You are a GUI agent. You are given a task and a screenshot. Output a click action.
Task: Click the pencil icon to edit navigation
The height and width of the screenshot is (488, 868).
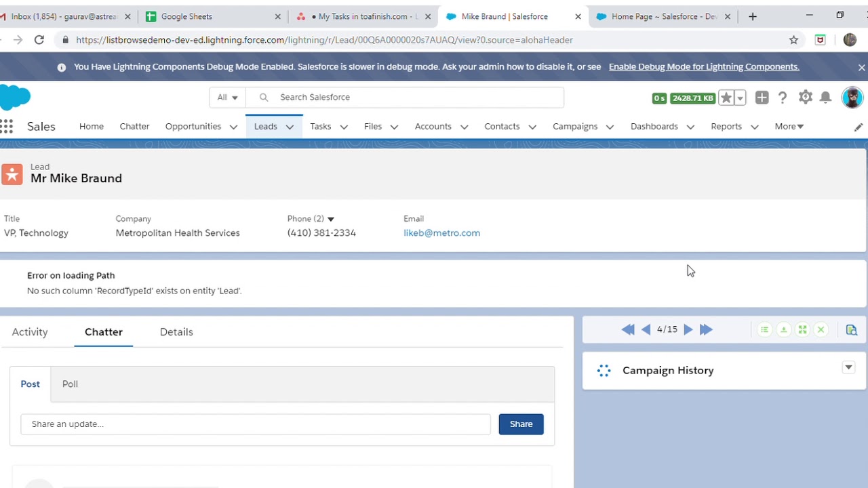pos(859,127)
